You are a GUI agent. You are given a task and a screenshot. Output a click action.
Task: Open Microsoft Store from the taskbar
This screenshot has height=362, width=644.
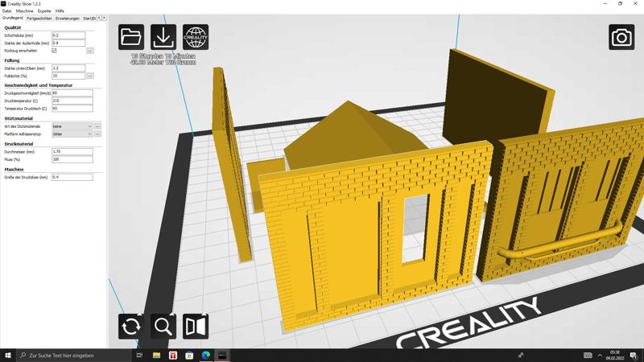pos(189,356)
